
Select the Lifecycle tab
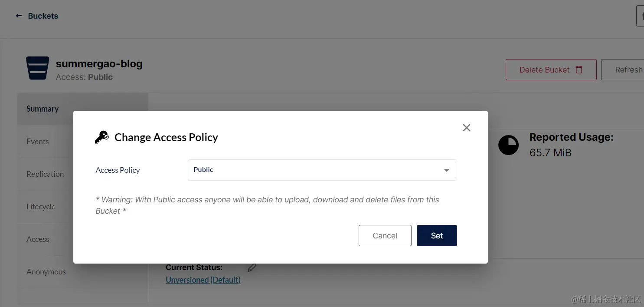(41, 207)
